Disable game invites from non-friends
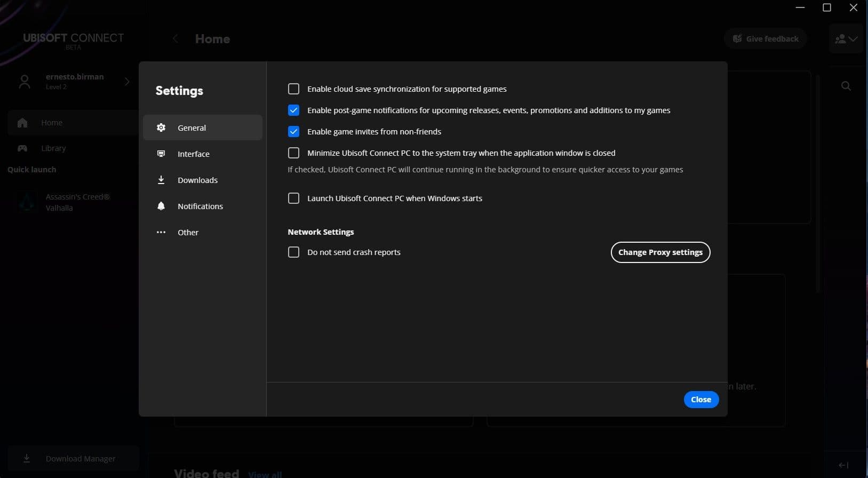 click(x=293, y=131)
